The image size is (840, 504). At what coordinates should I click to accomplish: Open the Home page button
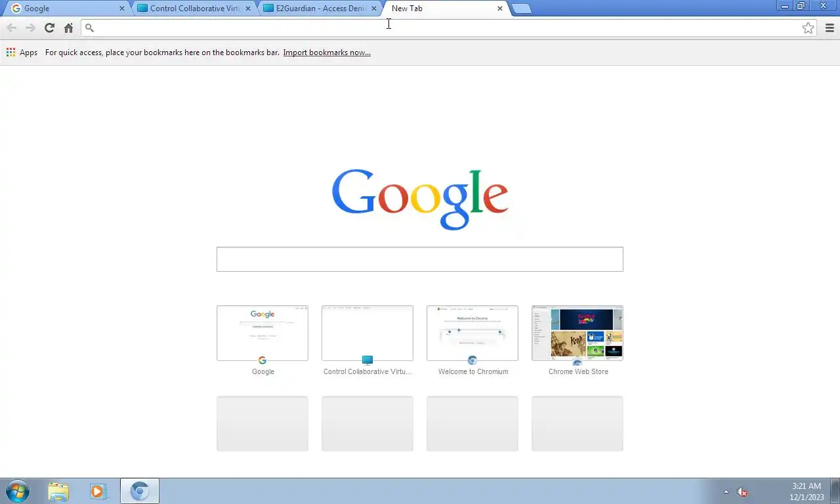(68, 28)
